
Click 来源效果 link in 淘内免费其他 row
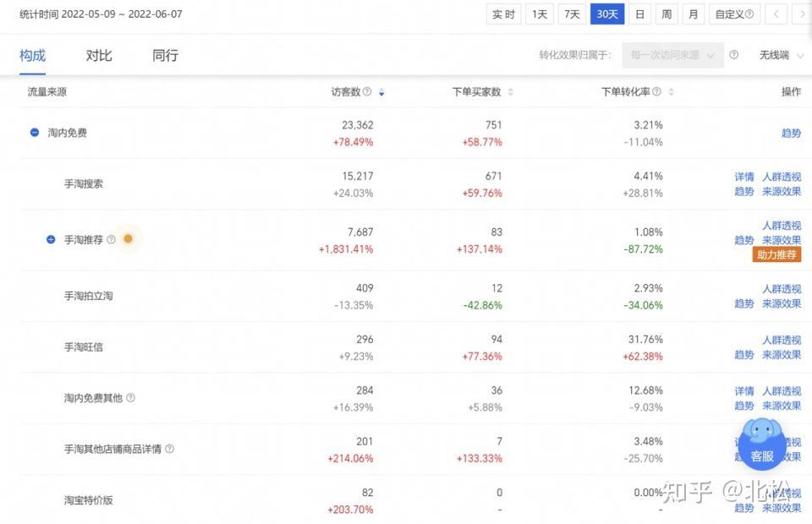click(782, 406)
